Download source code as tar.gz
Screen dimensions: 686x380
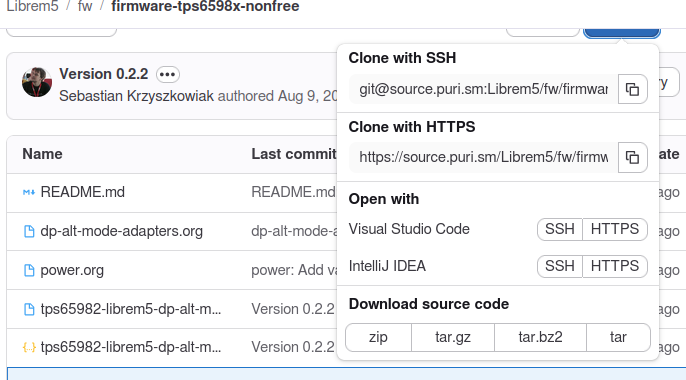453,337
